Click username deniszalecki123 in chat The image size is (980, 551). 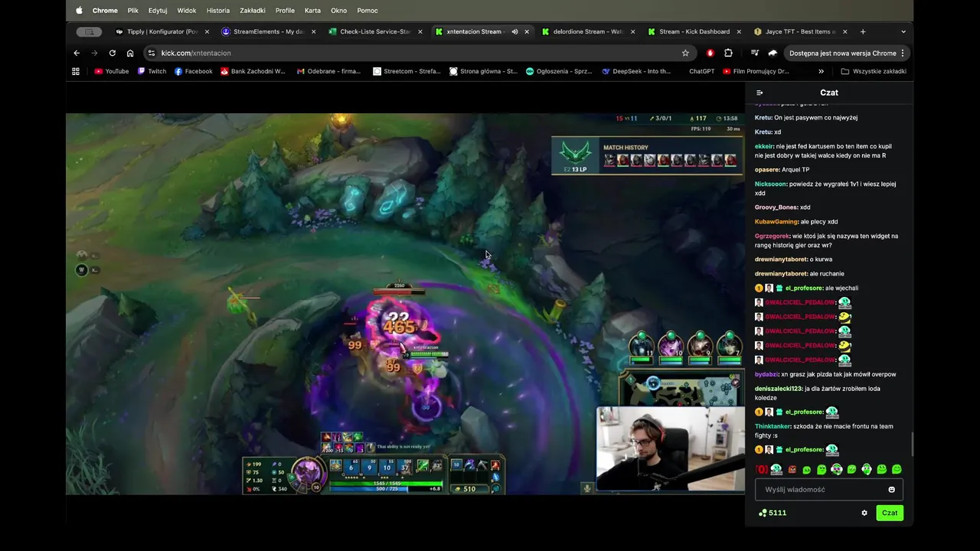778,389
